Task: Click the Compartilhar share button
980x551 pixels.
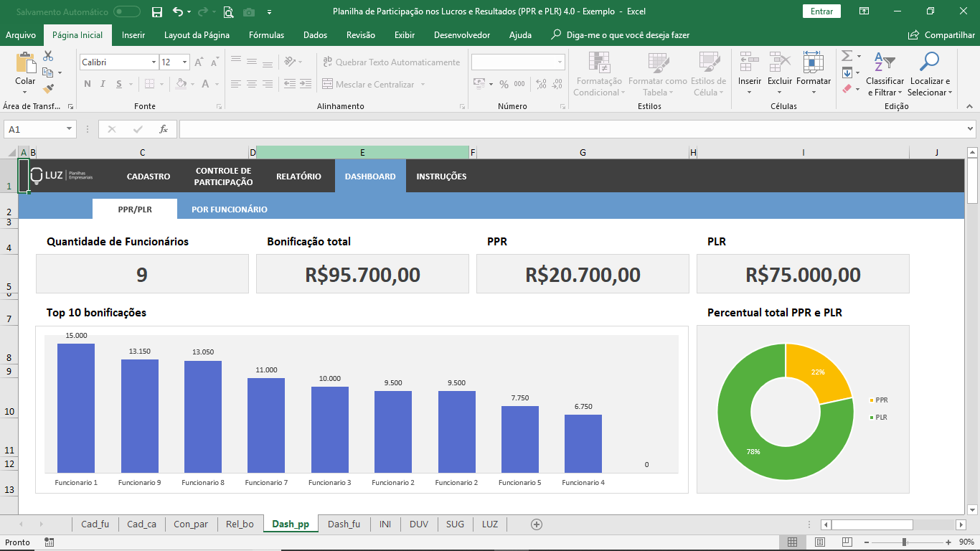Action: tap(941, 35)
